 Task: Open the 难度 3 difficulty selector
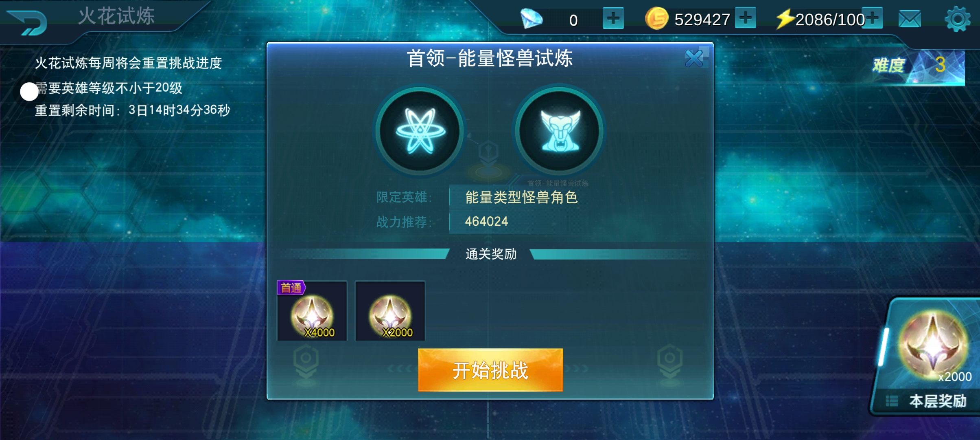[918, 66]
